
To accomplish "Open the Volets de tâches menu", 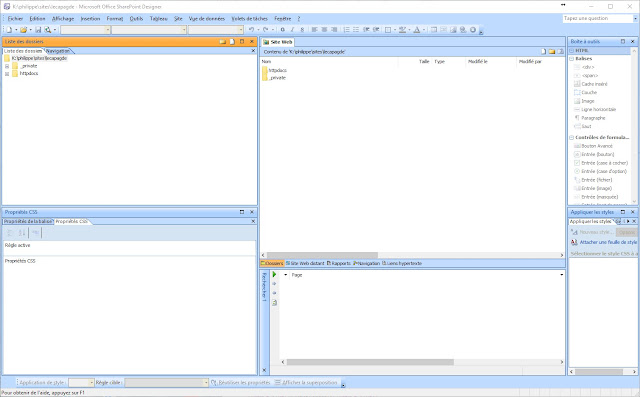I will click(249, 19).
